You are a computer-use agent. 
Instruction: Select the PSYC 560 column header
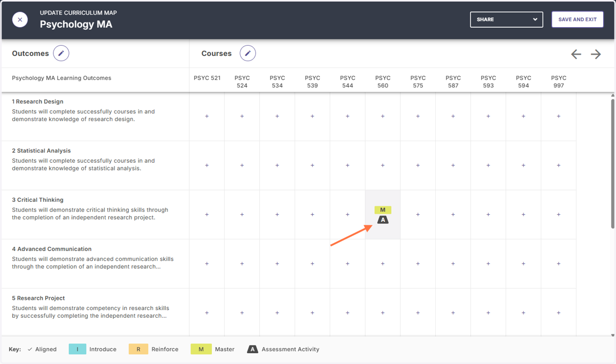(x=383, y=82)
